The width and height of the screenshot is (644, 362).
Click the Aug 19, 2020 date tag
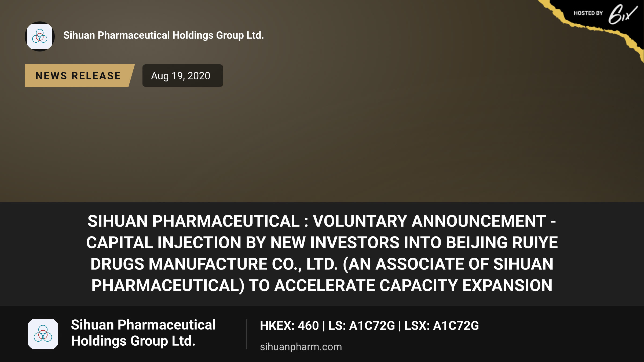tap(182, 76)
